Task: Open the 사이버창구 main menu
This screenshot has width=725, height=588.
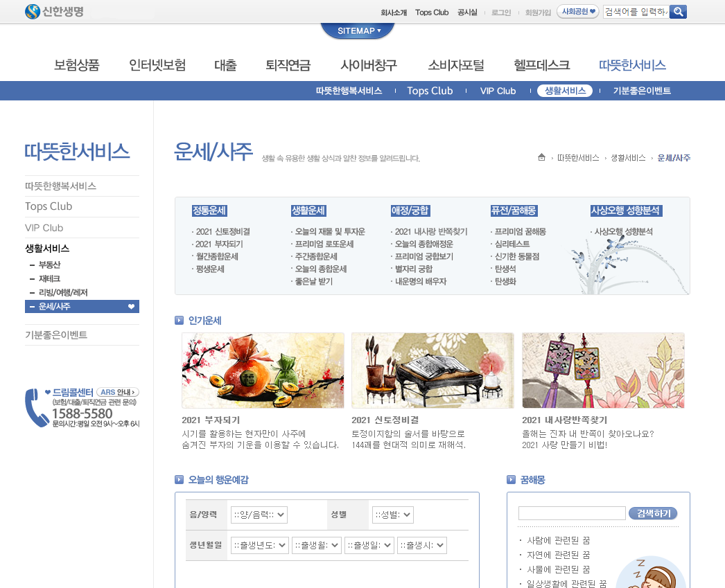Action: [x=369, y=65]
